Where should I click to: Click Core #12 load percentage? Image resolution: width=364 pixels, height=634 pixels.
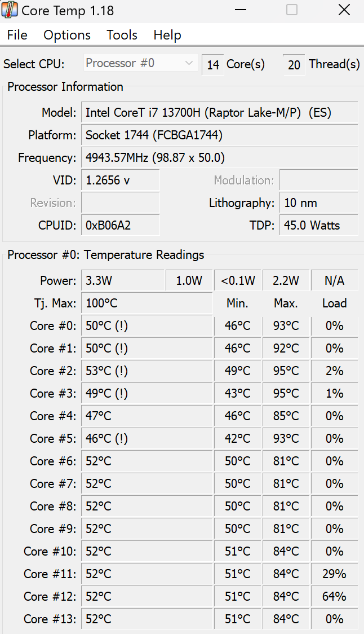click(334, 597)
